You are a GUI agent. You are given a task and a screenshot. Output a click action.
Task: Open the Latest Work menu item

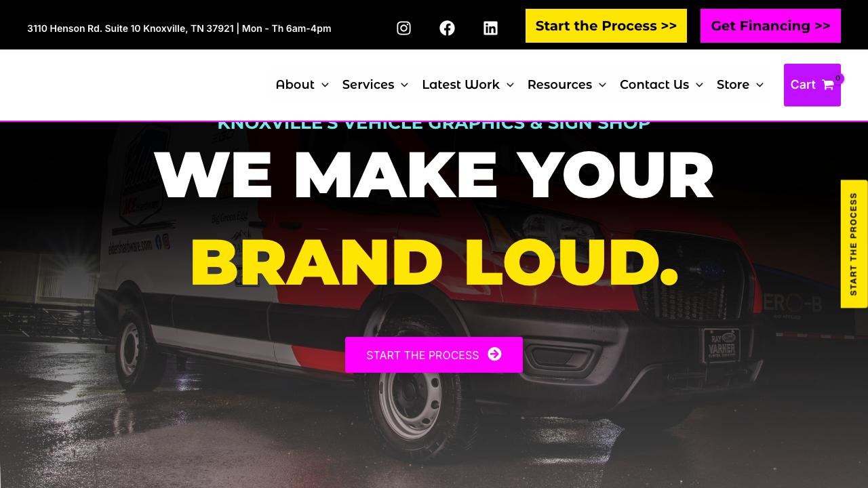(x=460, y=85)
